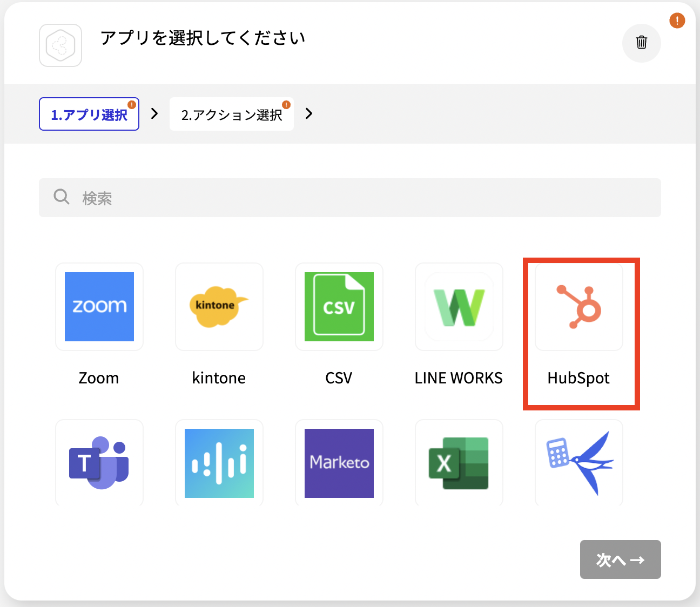The height and width of the screenshot is (607, 700).
Task: Click the placeholder app logo icon in header
Action: point(60,45)
